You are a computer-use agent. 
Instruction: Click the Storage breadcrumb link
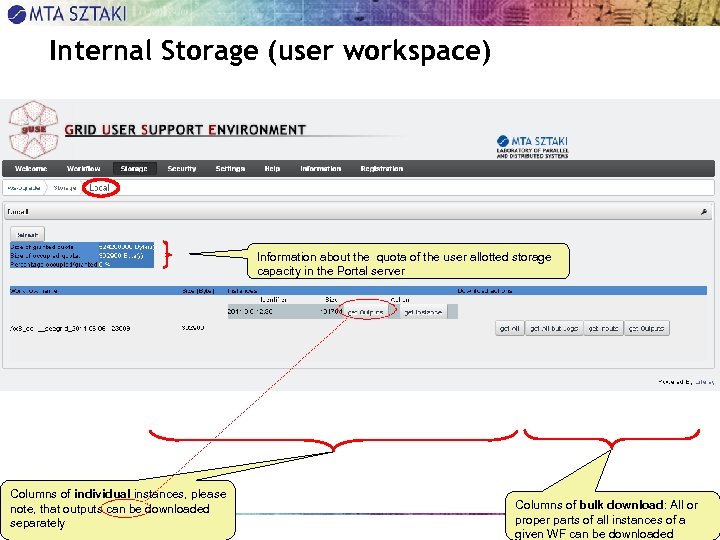(65, 188)
